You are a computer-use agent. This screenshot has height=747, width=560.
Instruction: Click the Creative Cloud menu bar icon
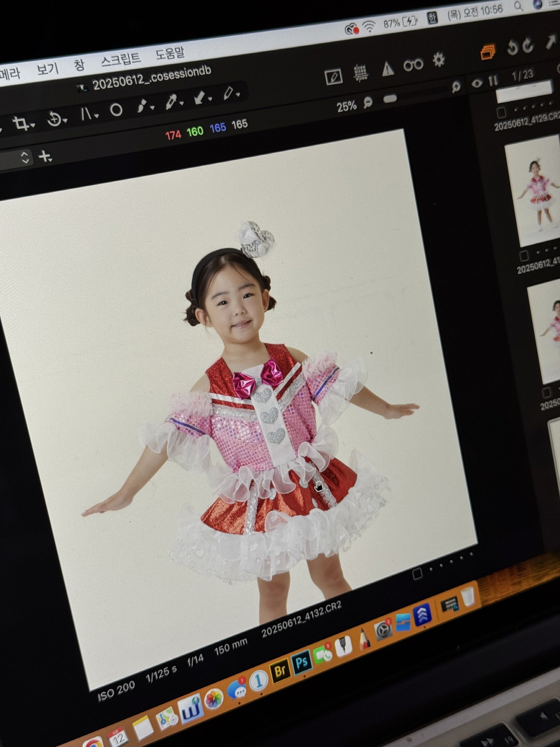352,29
